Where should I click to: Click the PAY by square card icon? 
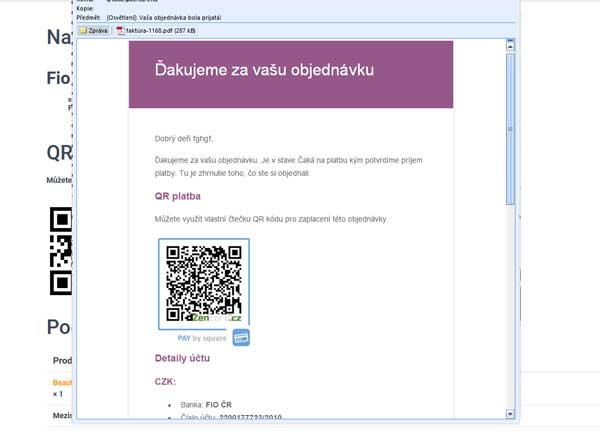[241, 338]
